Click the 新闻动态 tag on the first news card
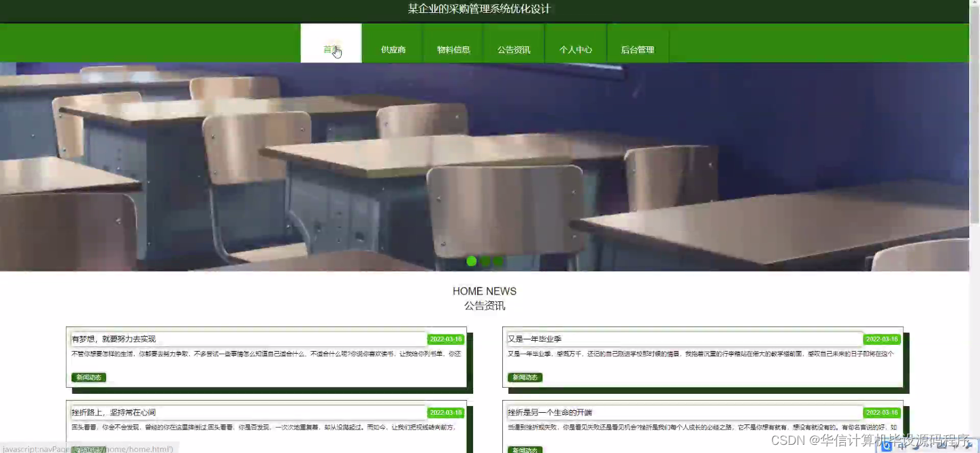This screenshot has width=980, height=453. pyautogui.click(x=88, y=377)
